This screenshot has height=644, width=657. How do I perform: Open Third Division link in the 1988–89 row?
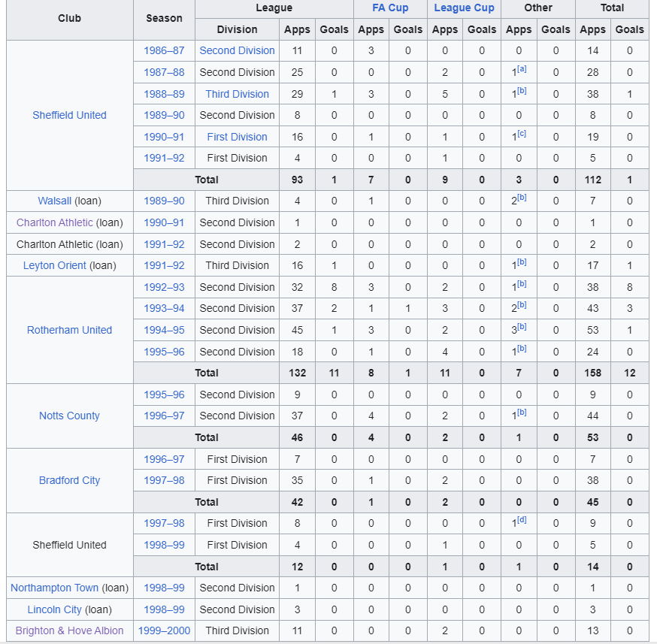pyautogui.click(x=237, y=94)
